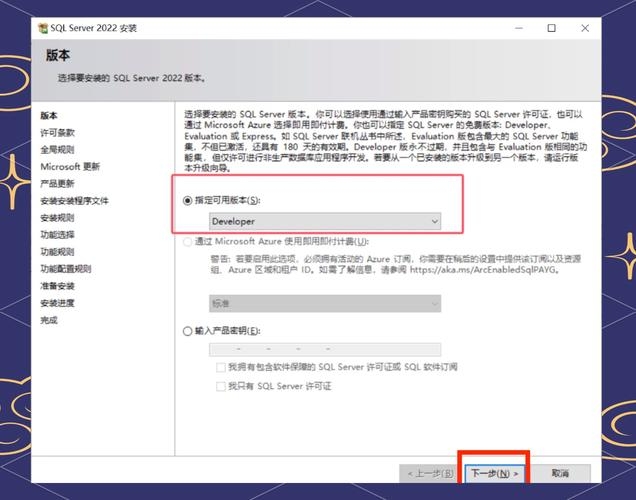Open the Developer edition dropdown

(x=325, y=221)
